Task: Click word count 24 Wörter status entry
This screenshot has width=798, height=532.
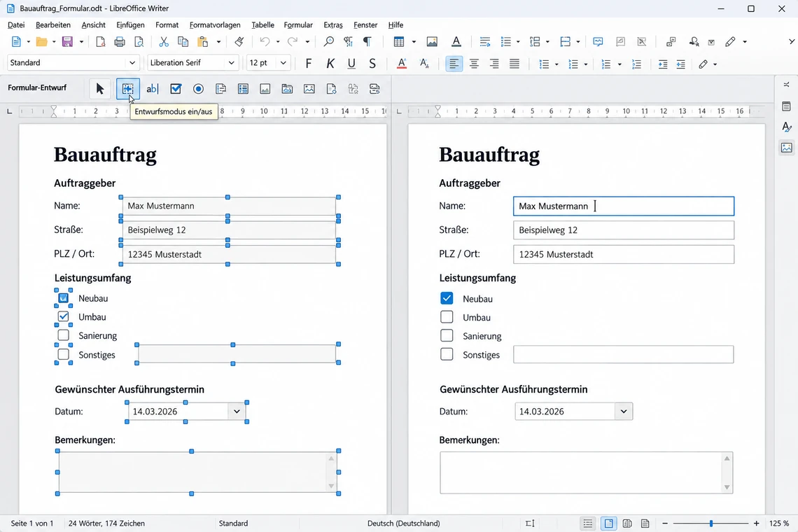Action: (106, 524)
